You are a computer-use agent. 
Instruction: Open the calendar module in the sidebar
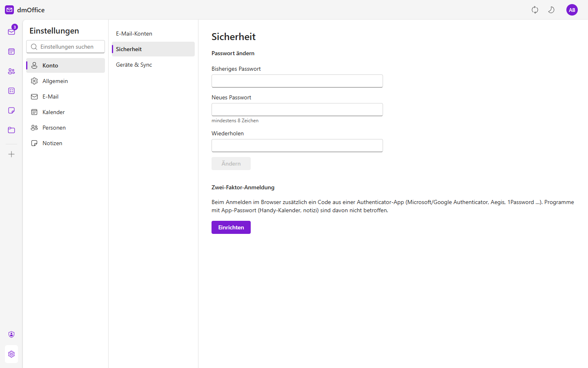[x=11, y=52]
